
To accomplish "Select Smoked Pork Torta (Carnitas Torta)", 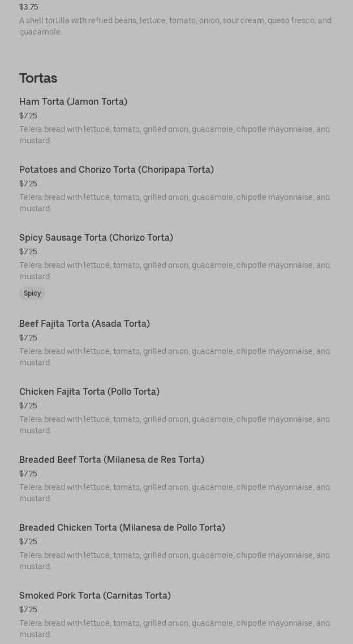I will coord(94,596).
